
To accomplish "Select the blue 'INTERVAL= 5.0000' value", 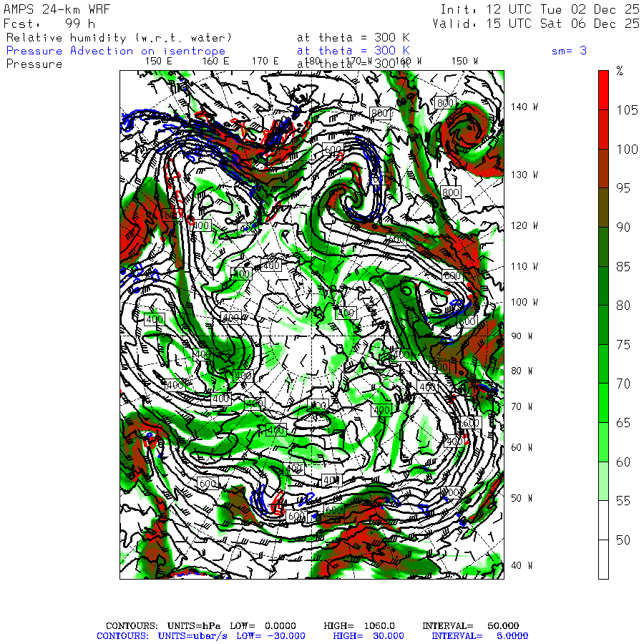I will tap(479, 636).
